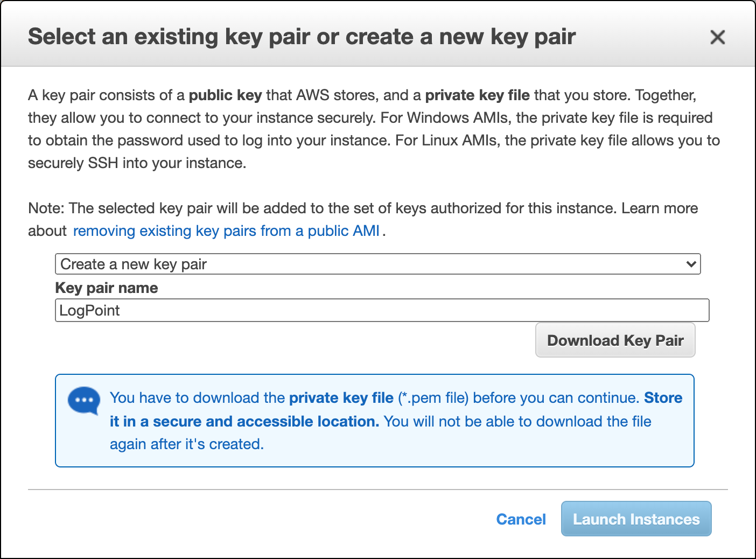Click the dialog title 'Select an existing key pair'
756x559 pixels.
pos(302,36)
